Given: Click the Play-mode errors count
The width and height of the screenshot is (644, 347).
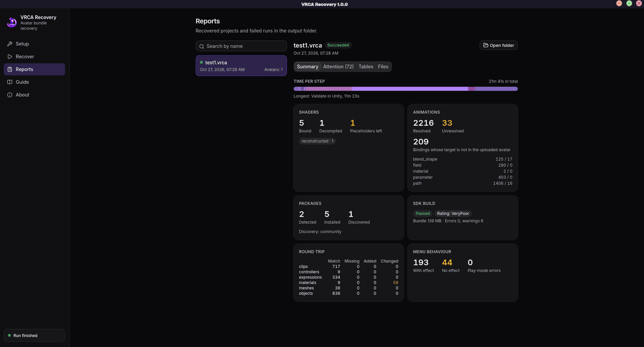Looking at the screenshot, I should [470, 263].
